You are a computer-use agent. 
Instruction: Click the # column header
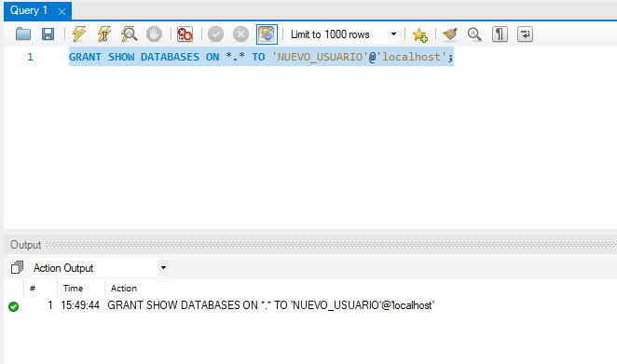(33, 289)
